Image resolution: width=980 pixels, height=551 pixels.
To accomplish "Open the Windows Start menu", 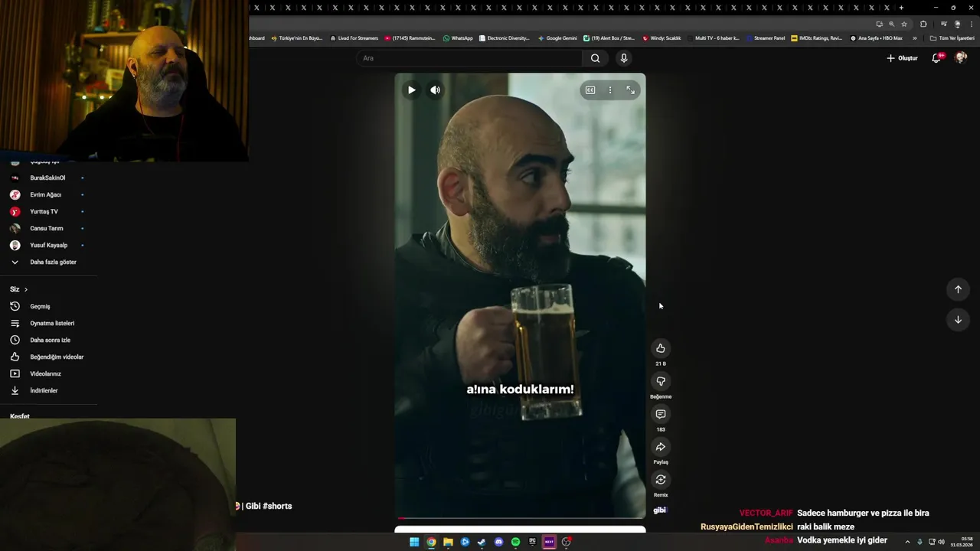I will click(414, 542).
